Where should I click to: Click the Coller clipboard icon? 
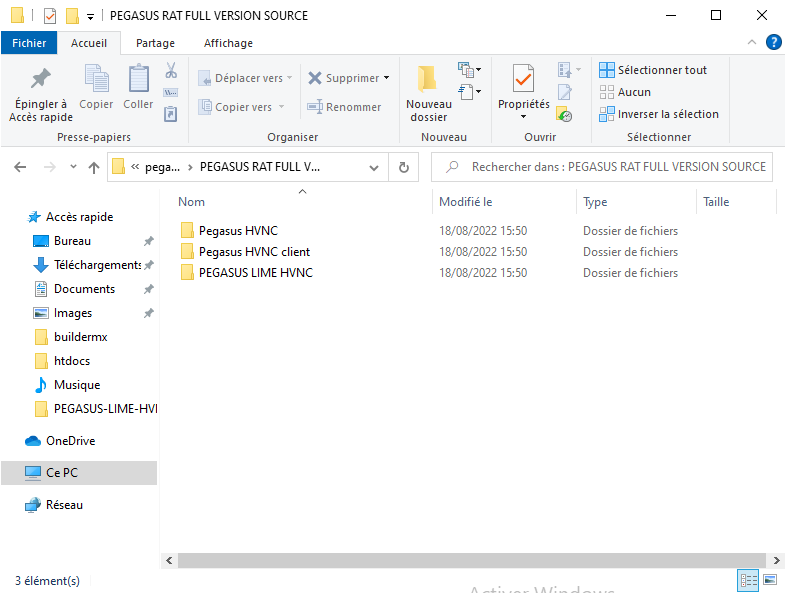pos(138,78)
